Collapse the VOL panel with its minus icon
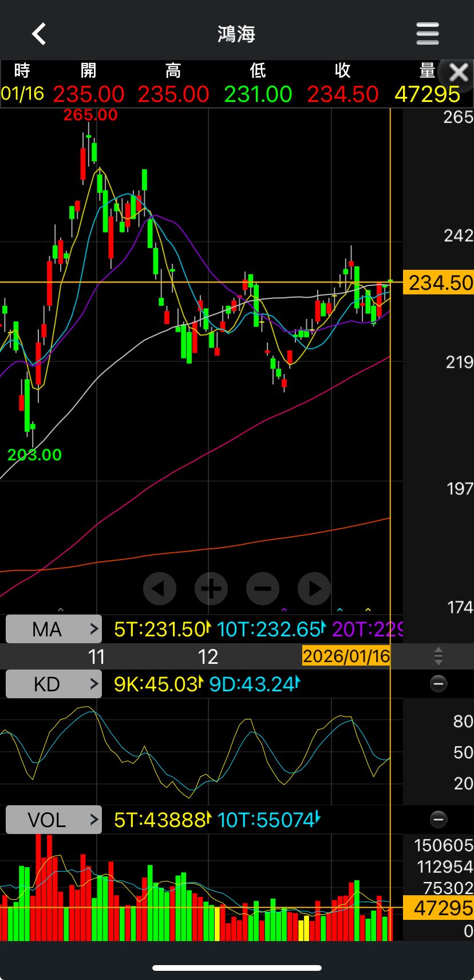The image size is (474, 980). tap(439, 820)
